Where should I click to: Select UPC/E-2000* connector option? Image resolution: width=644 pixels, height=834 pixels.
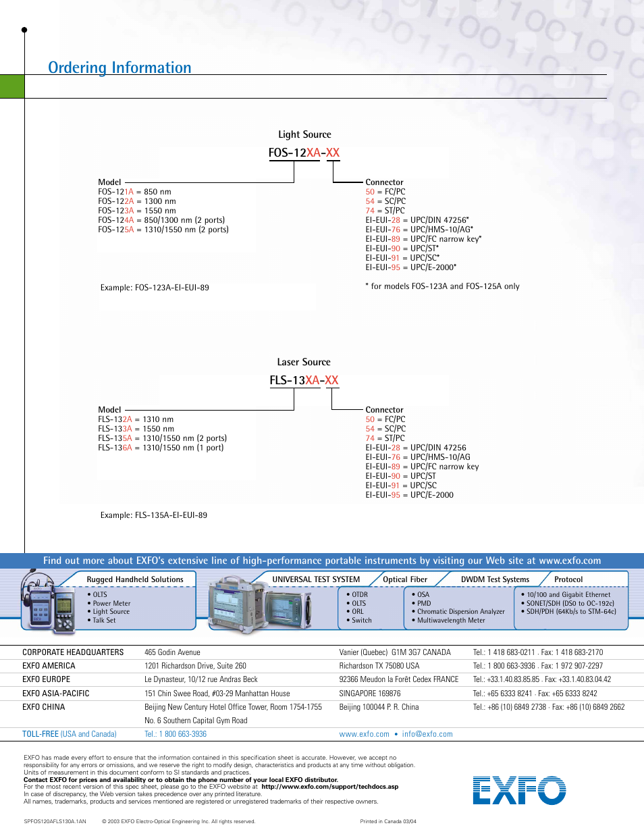coord(410,267)
